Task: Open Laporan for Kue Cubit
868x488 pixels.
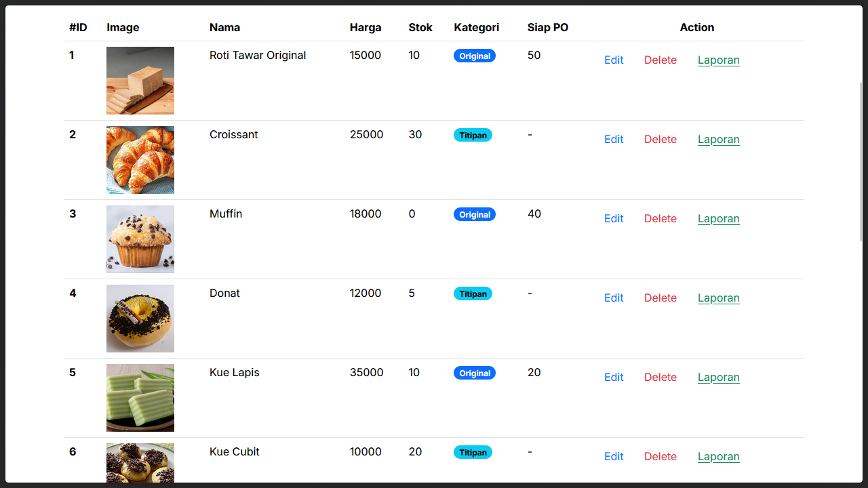Action: tap(718, 456)
